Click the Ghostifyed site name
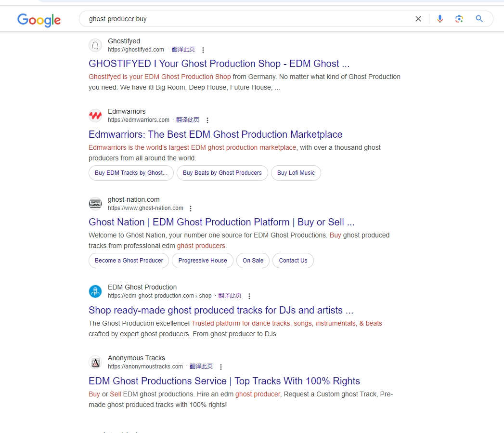Image resolution: width=504 pixels, height=433 pixels. pyautogui.click(x=124, y=41)
